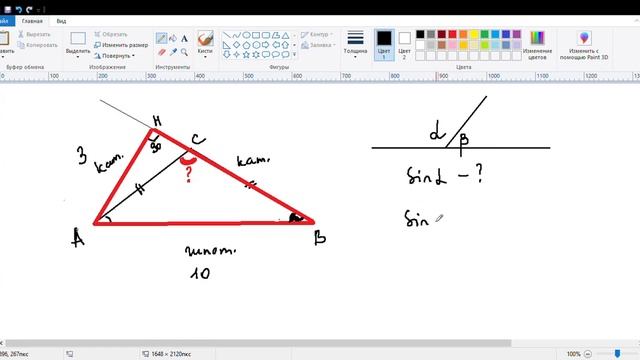The height and width of the screenshot is (360, 640).
Task: Select the Fill with color bucket tool
Action: pyautogui.click(x=173, y=39)
